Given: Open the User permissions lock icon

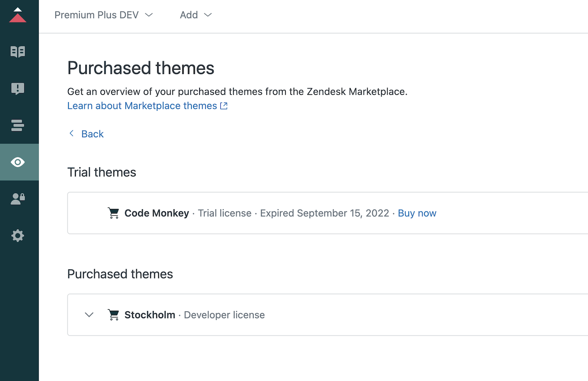Looking at the screenshot, I should pos(18,199).
